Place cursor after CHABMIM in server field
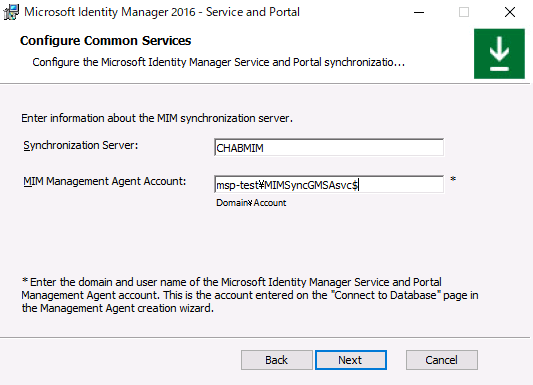The height and width of the screenshot is (385, 533). pyautogui.click(x=264, y=148)
